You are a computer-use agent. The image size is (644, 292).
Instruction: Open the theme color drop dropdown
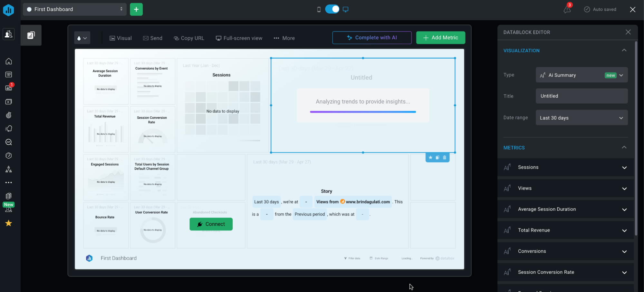coord(82,38)
